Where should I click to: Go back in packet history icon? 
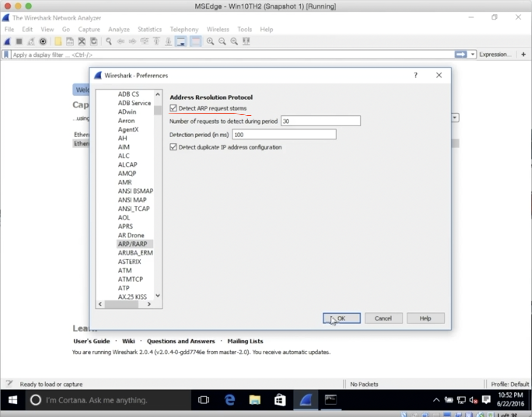[x=121, y=42]
